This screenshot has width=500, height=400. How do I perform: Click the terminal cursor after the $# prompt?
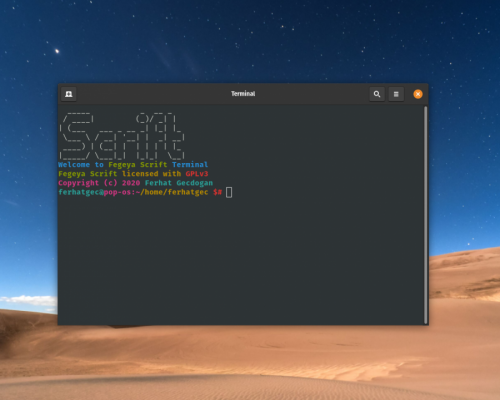point(229,192)
